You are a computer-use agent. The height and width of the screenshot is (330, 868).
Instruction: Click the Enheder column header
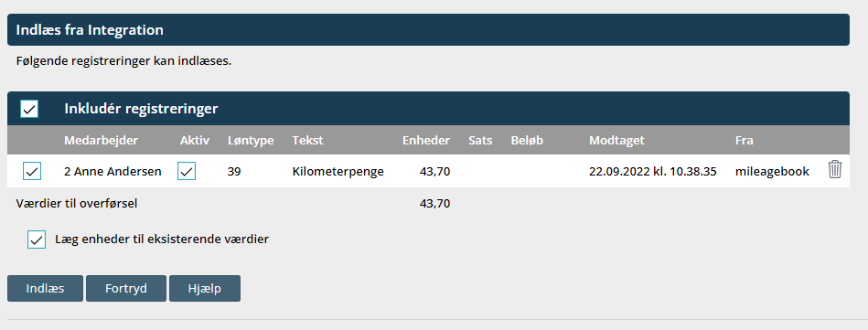[x=426, y=141]
